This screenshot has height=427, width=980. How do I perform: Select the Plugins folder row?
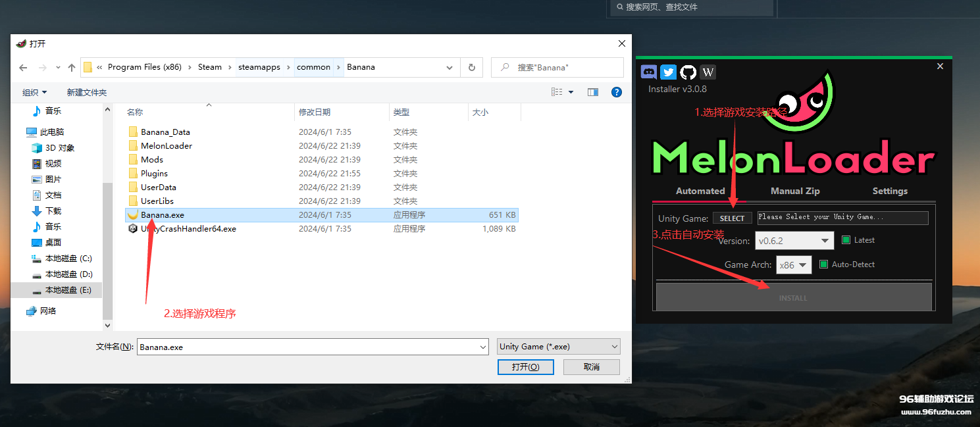point(321,174)
